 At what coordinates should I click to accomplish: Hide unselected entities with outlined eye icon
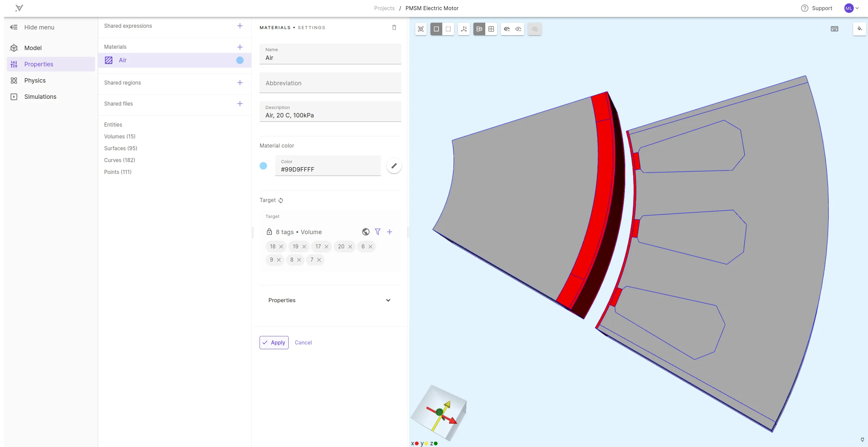point(518,29)
